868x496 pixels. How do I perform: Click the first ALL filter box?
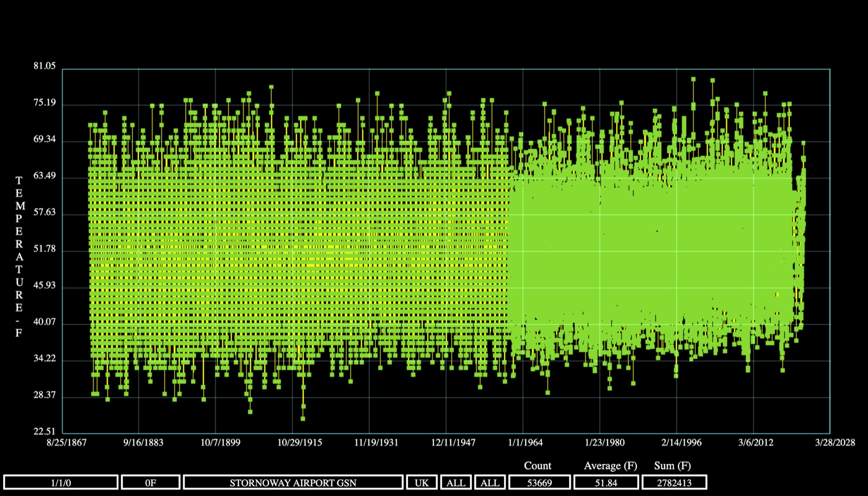coord(456,482)
